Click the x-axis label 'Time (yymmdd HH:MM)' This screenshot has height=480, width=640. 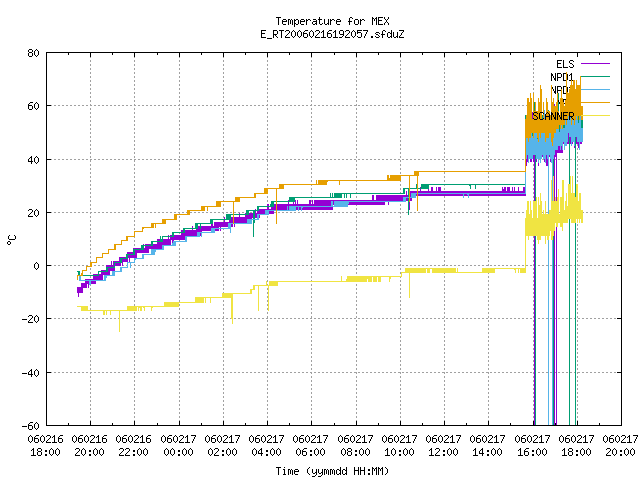click(x=332, y=471)
